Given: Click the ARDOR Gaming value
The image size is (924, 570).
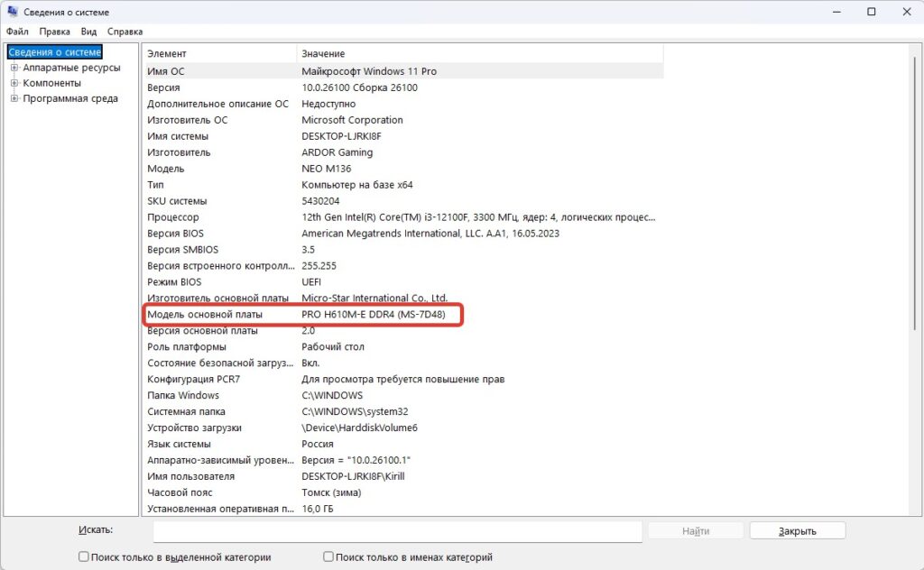Looking at the screenshot, I should (x=337, y=152).
